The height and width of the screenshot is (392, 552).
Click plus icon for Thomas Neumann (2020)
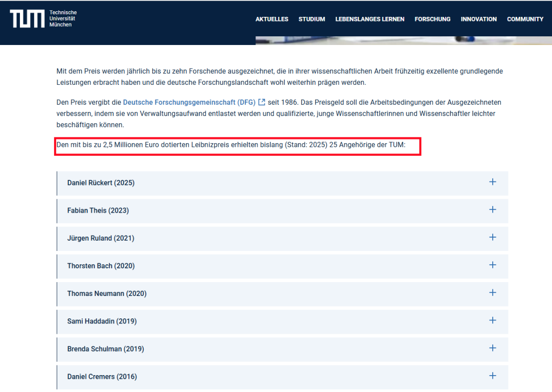pos(492,292)
